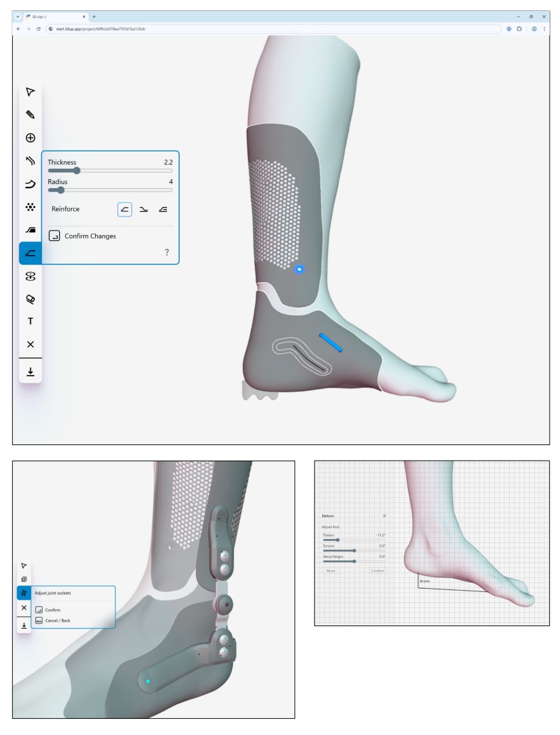Viewport: 560px width, 735px height.
Task: Switch to the 3D-Up browser tab
Action: (x=55, y=16)
